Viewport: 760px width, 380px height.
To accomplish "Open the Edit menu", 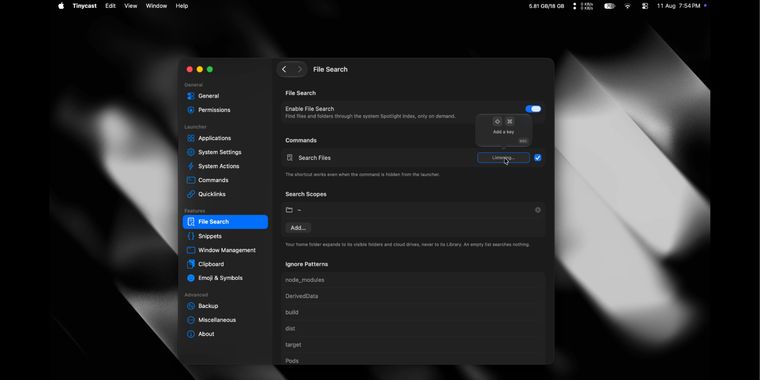I will tap(111, 6).
